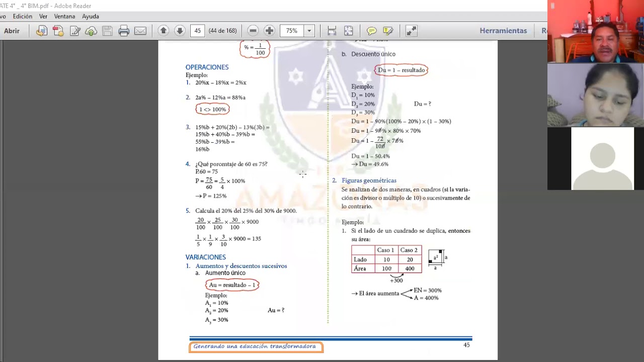The image size is (644, 362).
Task: Open the Herramientas panel
Action: point(503,31)
